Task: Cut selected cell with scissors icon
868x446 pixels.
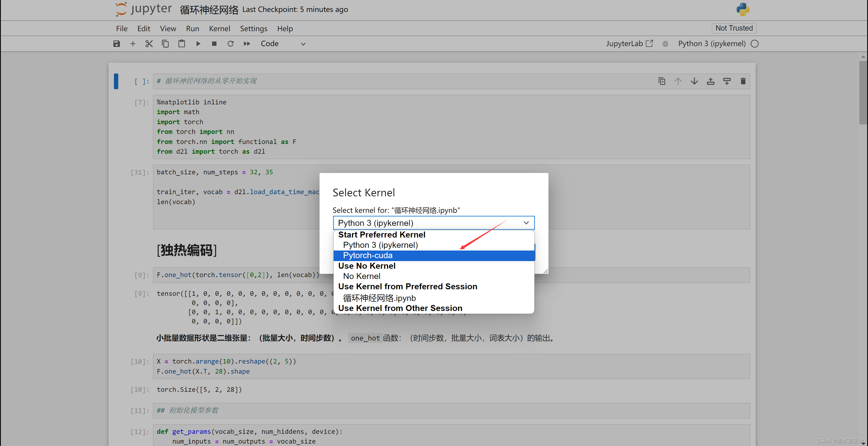Action: [x=149, y=44]
